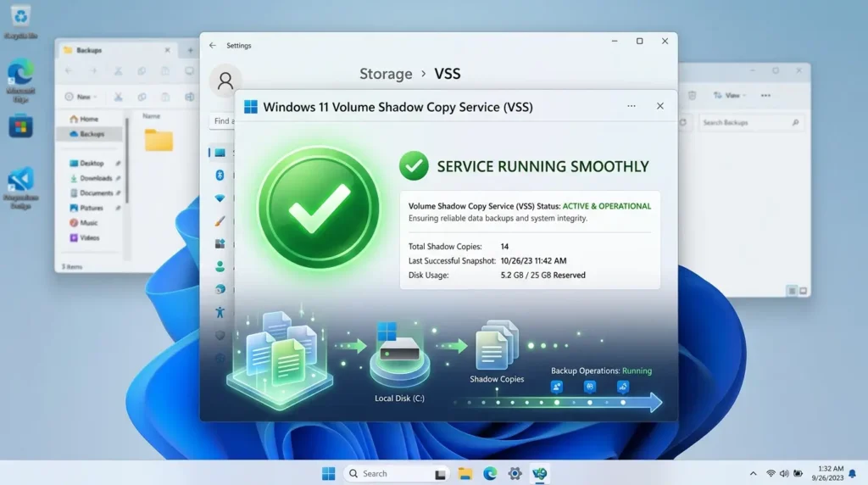Open Home in Explorer navigation pane

click(88, 119)
